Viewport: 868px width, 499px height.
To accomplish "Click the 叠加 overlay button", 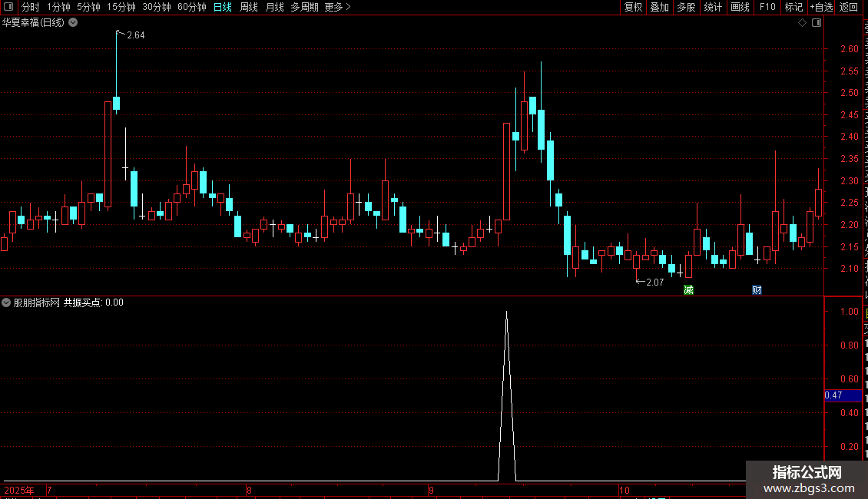I will [660, 7].
